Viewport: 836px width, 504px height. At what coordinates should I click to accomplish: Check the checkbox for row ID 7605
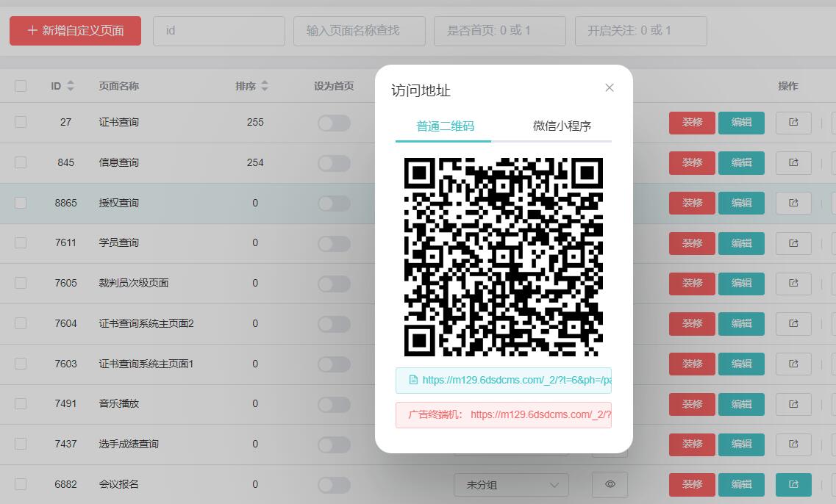(x=21, y=283)
